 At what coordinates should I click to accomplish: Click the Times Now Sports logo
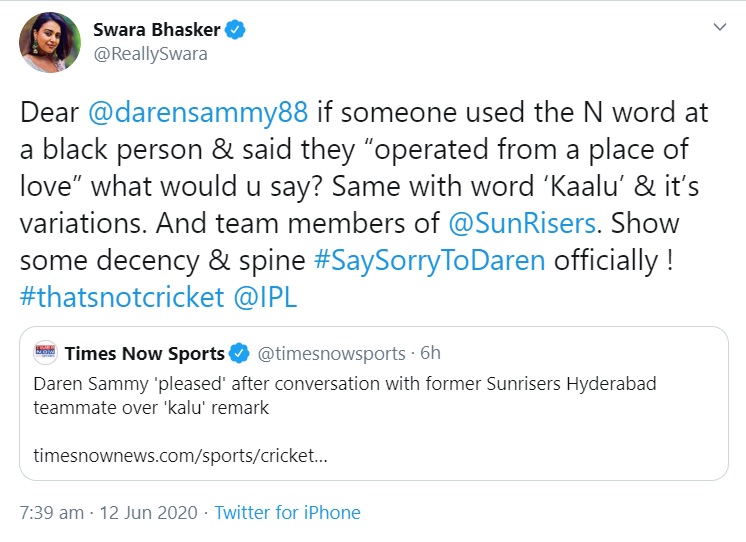click(45, 353)
